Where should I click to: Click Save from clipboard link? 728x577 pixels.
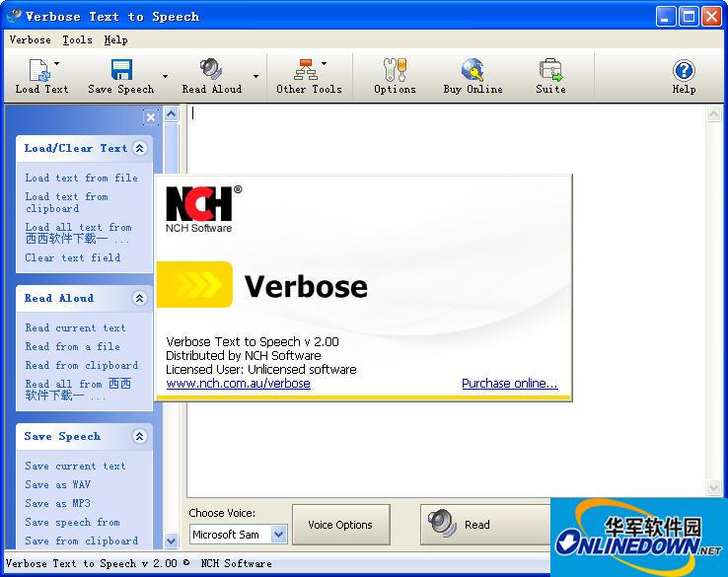point(81,541)
